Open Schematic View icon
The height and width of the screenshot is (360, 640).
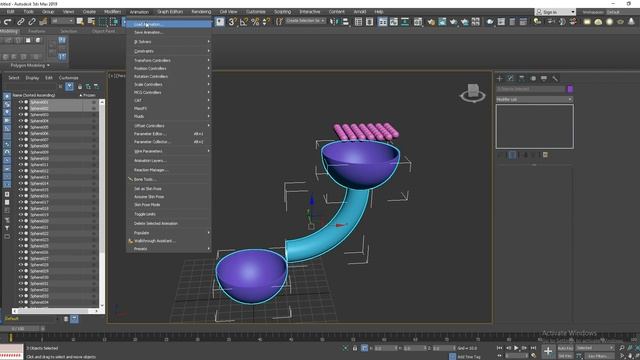click(x=405, y=22)
